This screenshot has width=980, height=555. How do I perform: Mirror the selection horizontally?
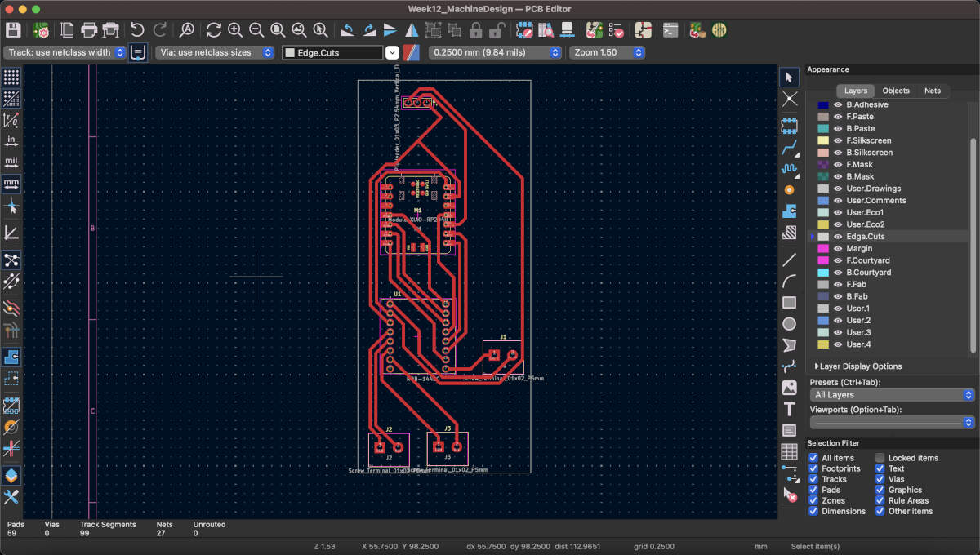[412, 30]
